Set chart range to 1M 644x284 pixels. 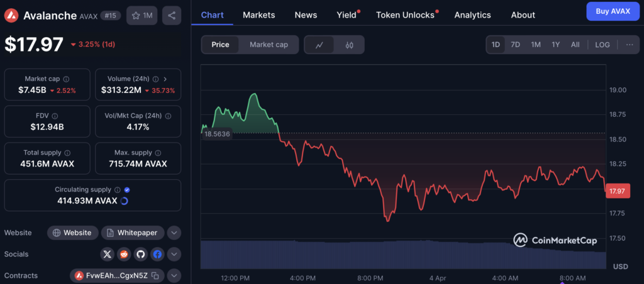point(536,45)
